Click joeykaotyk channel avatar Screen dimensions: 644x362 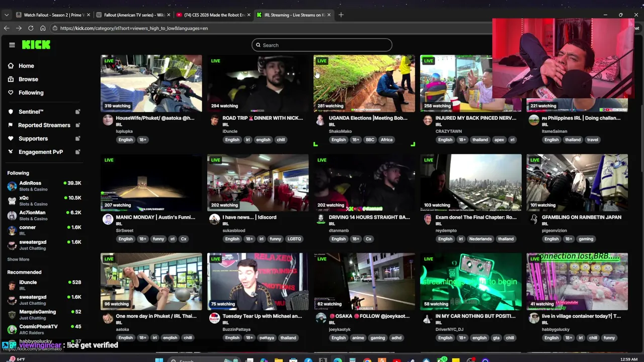point(320,318)
